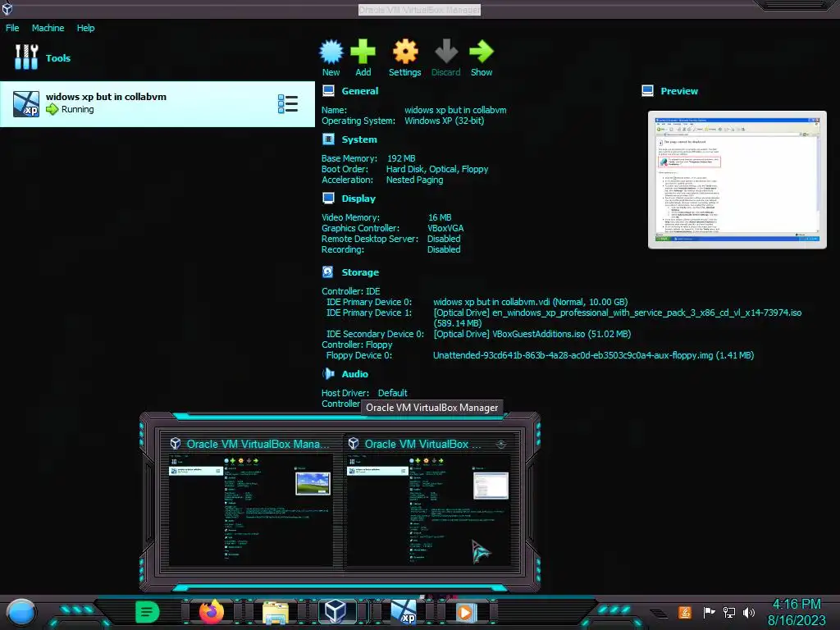This screenshot has height=630, width=840.
Task: Click the XP virtual machine taskbar icon
Action: pyautogui.click(x=404, y=612)
